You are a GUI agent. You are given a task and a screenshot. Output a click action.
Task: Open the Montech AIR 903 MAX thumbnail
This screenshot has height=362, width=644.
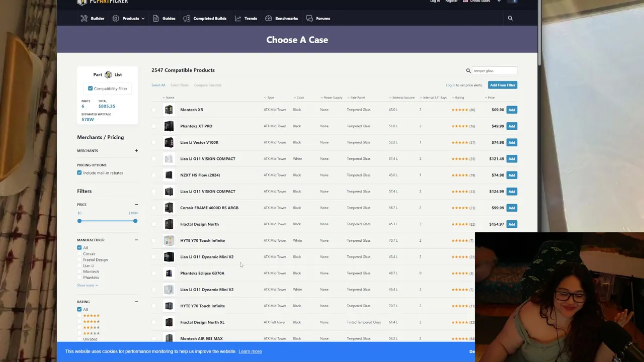tap(169, 338)
